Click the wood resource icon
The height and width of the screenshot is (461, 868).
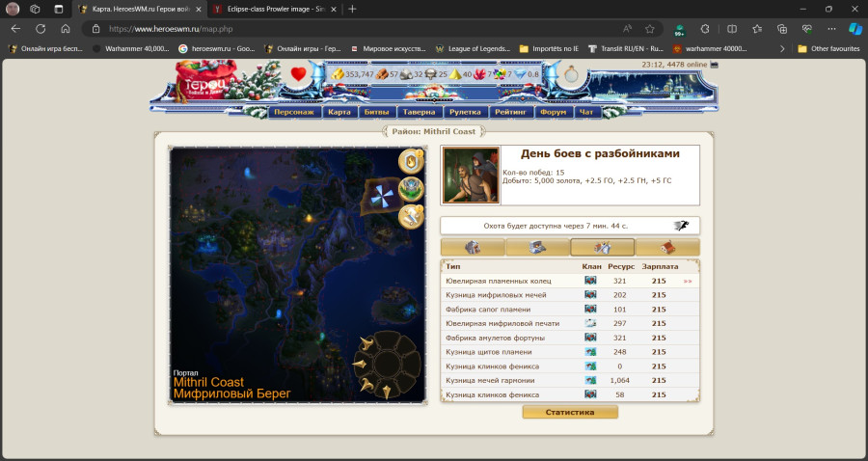coord(382,74)
